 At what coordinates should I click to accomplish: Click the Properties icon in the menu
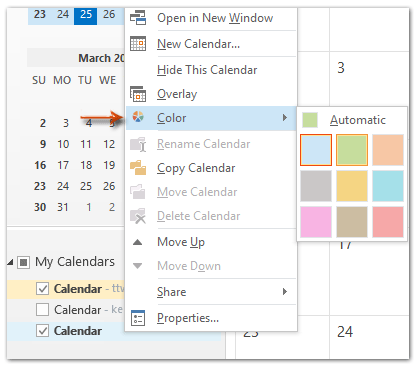pyautogui.click(x=138, y=318)
